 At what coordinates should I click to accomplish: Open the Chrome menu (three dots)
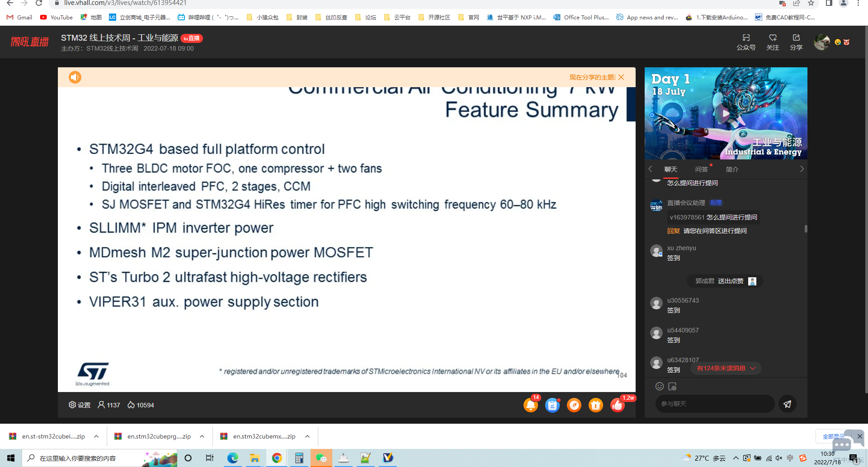pyautogui.click(x=858, y=3)
